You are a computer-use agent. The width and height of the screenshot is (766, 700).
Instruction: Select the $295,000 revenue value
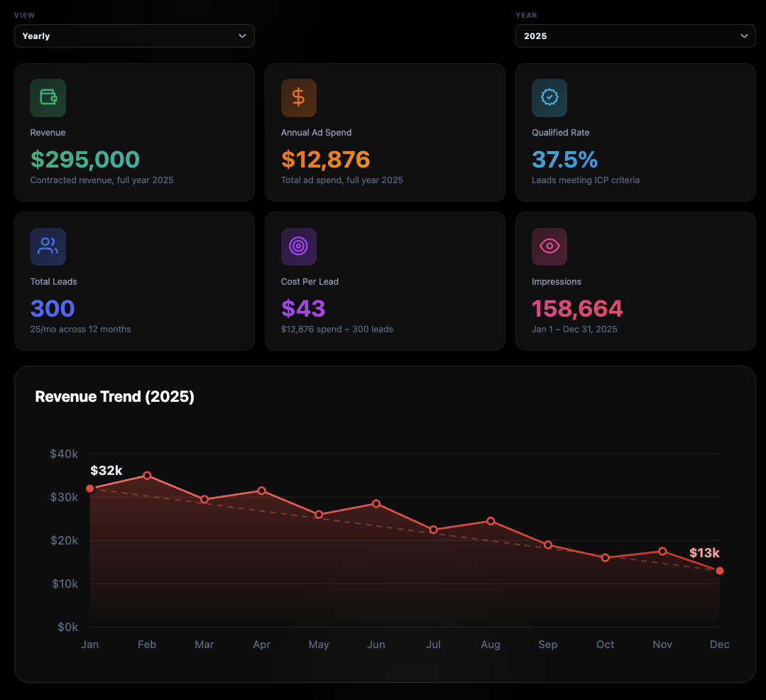click(x=85, y=159)
